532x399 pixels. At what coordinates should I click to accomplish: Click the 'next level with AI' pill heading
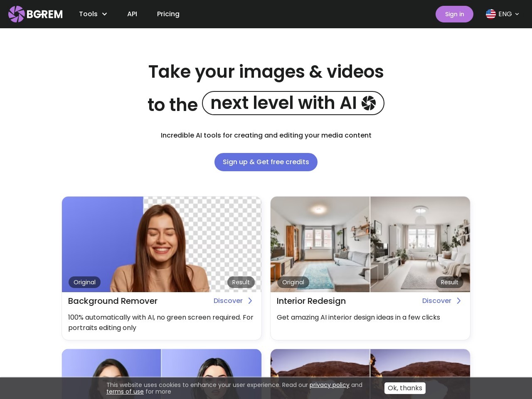(x=293, y=103)
